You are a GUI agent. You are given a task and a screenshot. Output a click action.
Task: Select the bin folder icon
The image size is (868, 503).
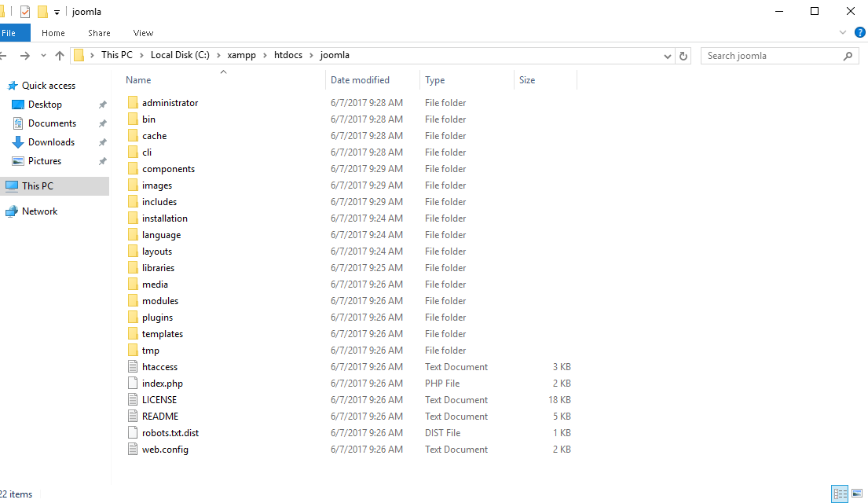(133, 119)
